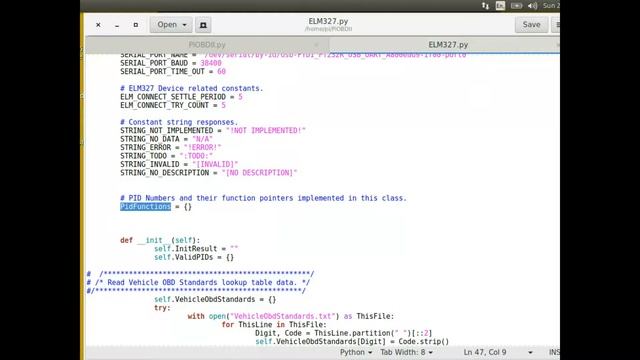This screenshot has height=360, width=640.
Task: Click the ELM_CONNECT_SETTLE_PERIOD line
Action: point(181,97)
